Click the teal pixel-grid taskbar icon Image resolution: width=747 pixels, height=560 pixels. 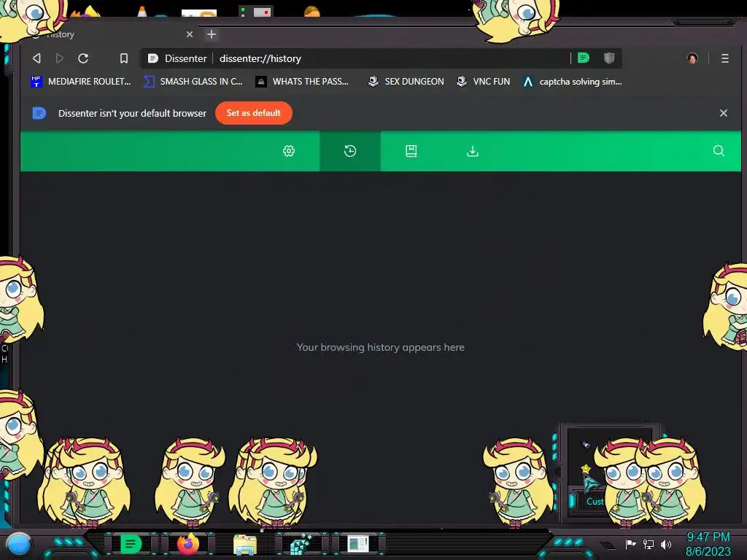(x=301, y=544)
